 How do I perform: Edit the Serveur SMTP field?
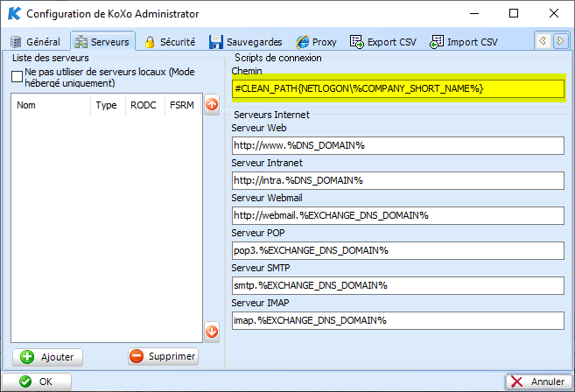tap(398, 285)
